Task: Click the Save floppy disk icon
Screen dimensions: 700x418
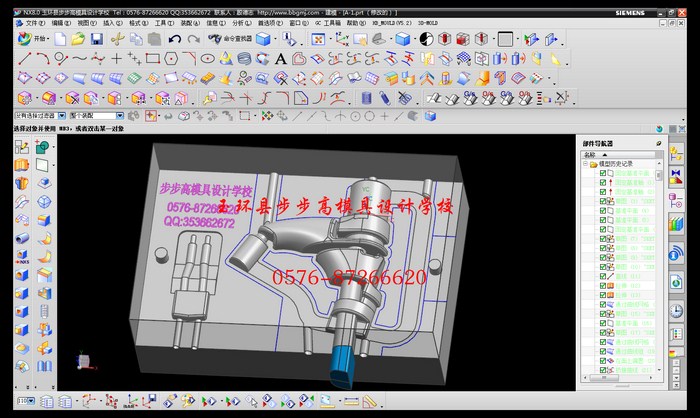Action: pyautogui.click(x=97, y=38)
